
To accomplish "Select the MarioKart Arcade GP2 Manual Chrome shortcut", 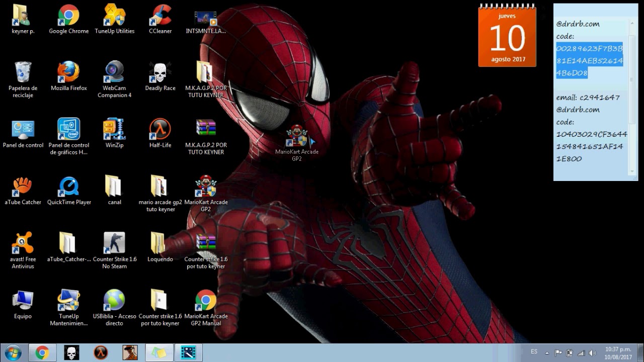I will coord(206,308).
